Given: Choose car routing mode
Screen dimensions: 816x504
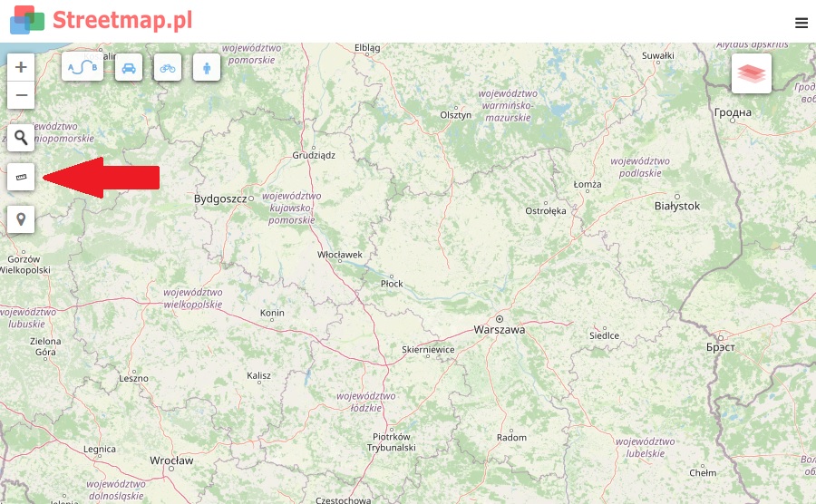Looking at the screenshot, I should pyautogui.click(x=129, y=67).
